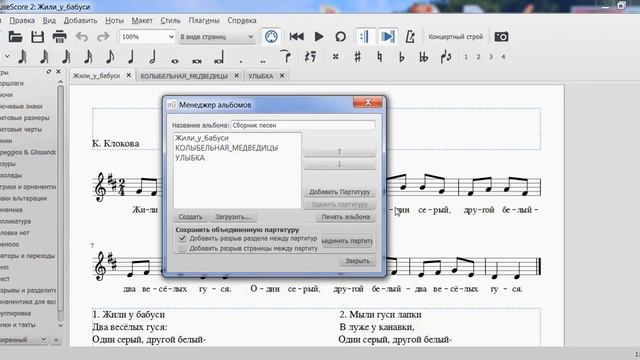Apply natural accidental
Screen dimensions: 640x360
point(380,57)
